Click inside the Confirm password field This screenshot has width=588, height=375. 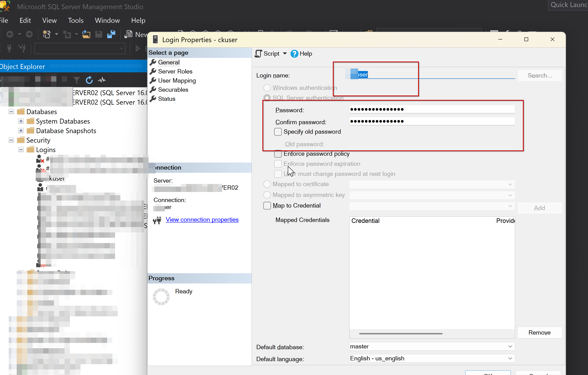coord(432,121)
